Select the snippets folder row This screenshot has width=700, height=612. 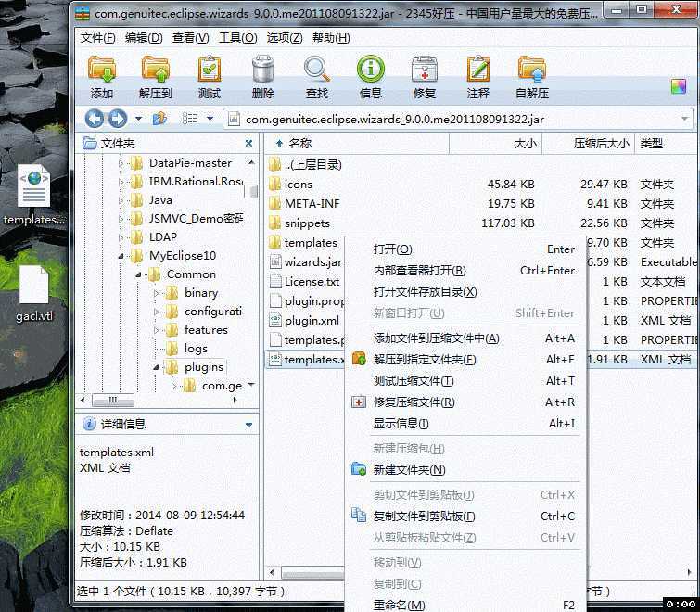(x=481, y=223)
